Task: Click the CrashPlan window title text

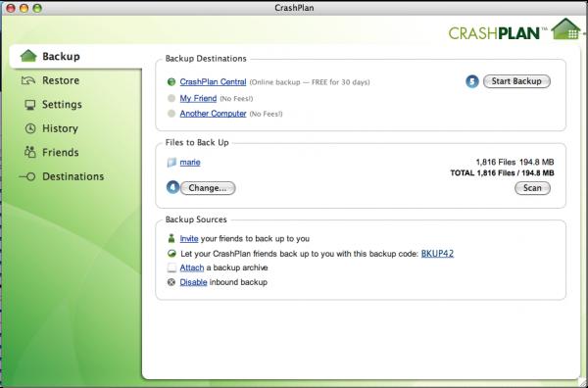Action: pyautogui.click(x=294, y=8)
